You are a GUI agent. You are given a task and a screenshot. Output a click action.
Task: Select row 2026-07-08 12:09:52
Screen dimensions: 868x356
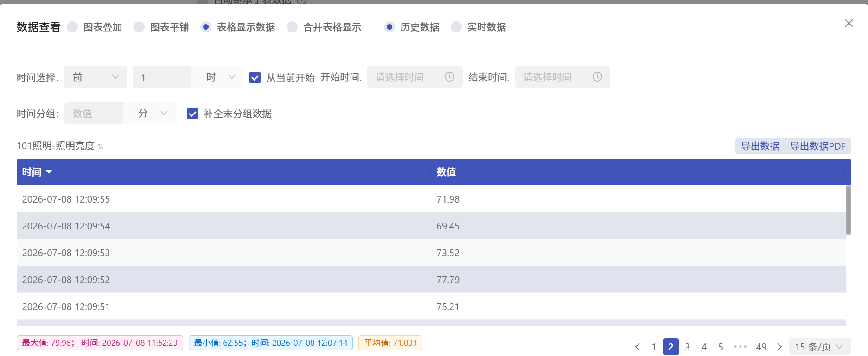click(x=431, y=280)
